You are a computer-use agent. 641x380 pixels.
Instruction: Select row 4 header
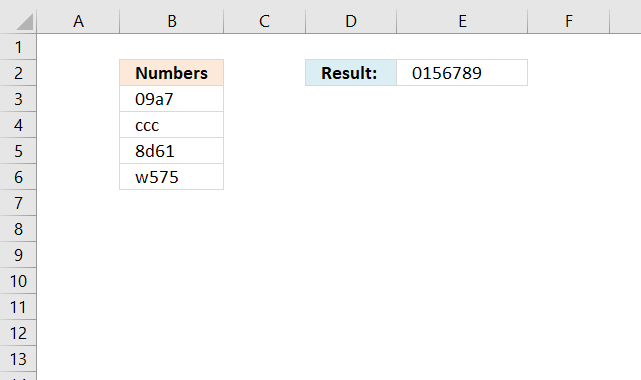(18, 125)
